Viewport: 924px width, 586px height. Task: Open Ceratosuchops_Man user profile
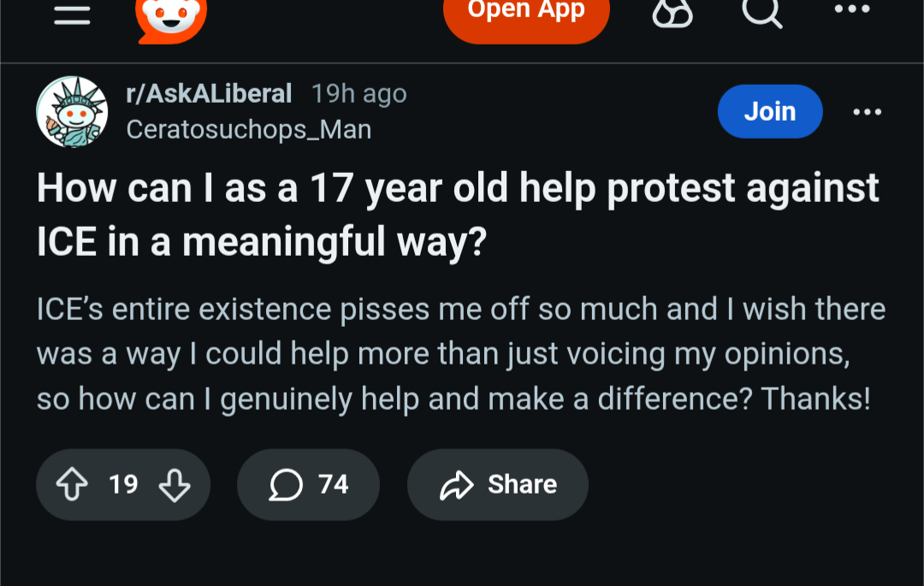coord(248,129)
